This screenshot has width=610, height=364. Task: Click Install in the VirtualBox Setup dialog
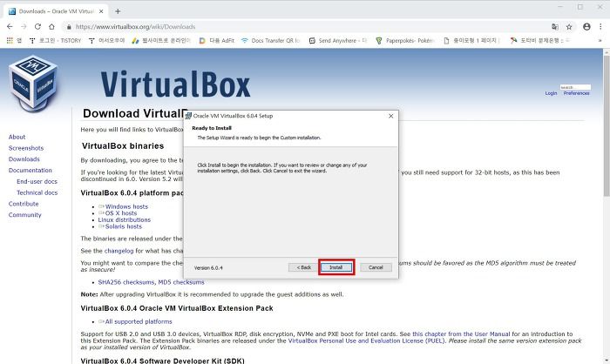[336, 267]
